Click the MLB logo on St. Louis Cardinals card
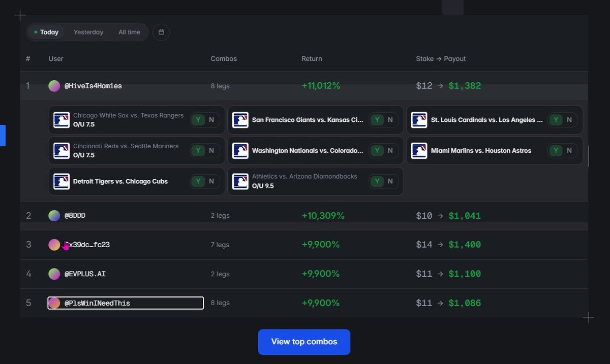 coord(419,120)
